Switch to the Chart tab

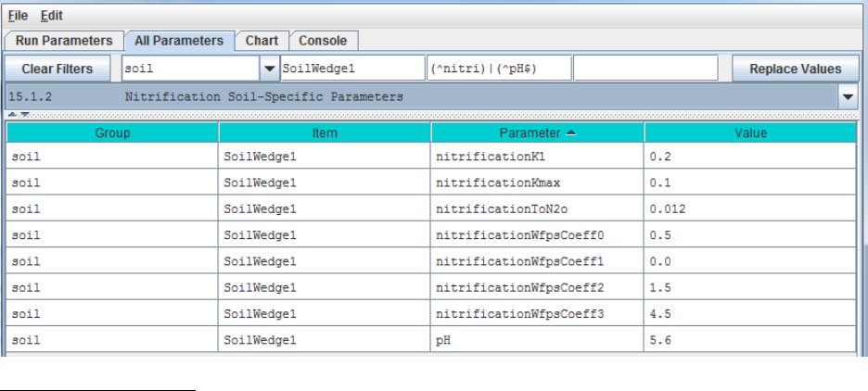[x=262, y=41]
